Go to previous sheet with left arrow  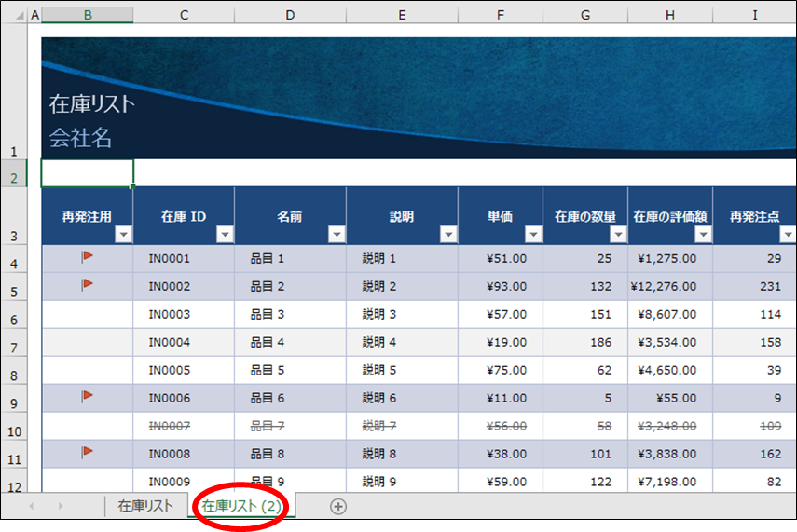pyautogui.click(x=32, y=506)
